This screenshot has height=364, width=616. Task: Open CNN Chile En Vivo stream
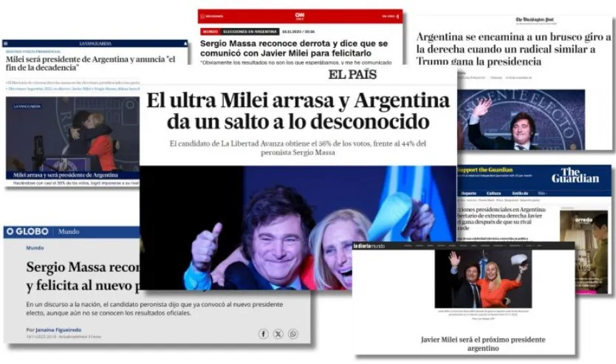pos(390,16)
